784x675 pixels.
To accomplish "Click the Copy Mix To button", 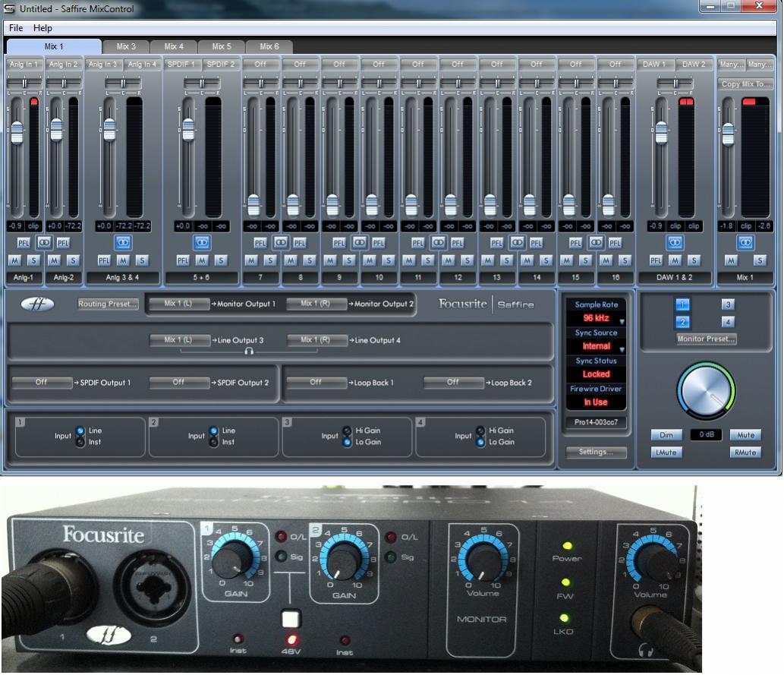I will point(745,84).
